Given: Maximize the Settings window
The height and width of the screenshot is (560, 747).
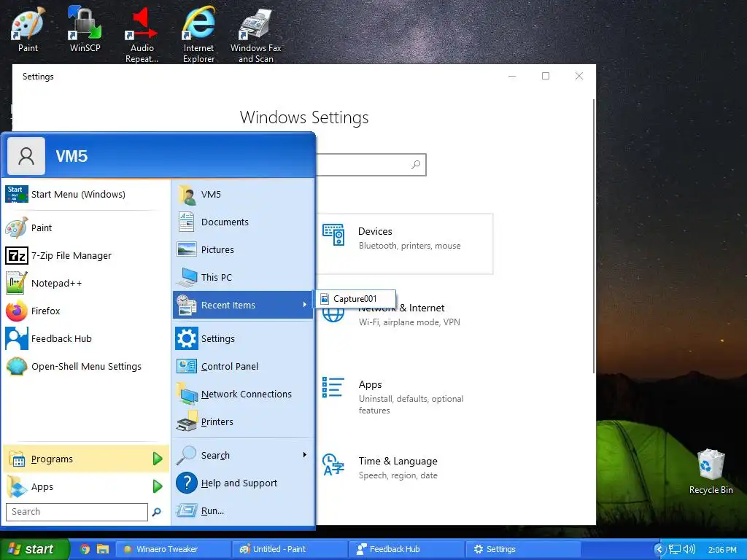Looking at the screenshot, I should pos(546,76).
